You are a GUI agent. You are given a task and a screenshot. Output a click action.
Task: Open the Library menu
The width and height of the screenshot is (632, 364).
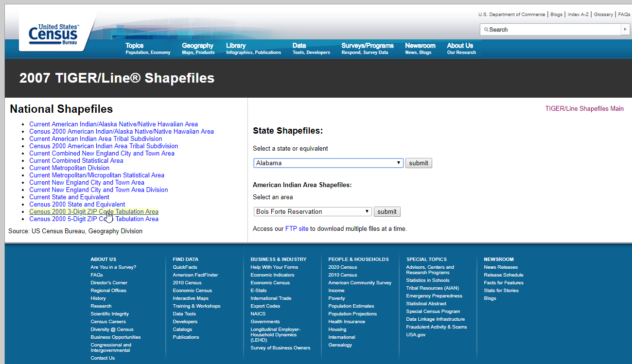click(253, 49)
